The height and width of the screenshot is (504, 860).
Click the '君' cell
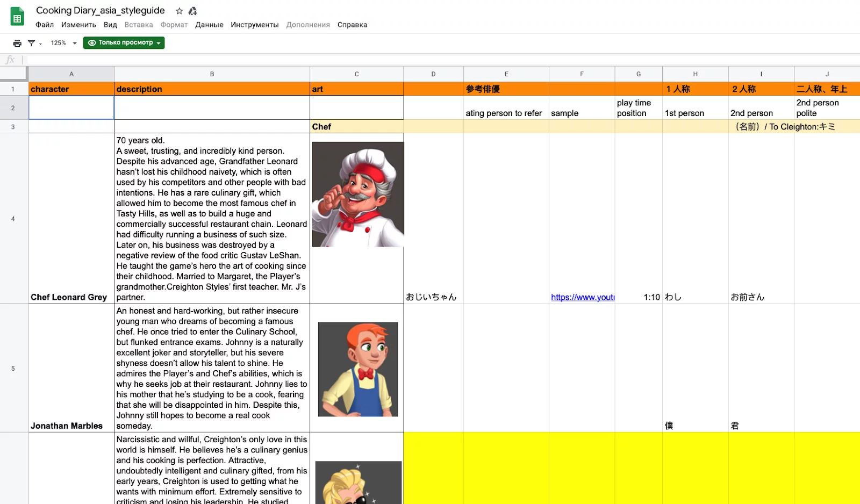pos(761,368)
